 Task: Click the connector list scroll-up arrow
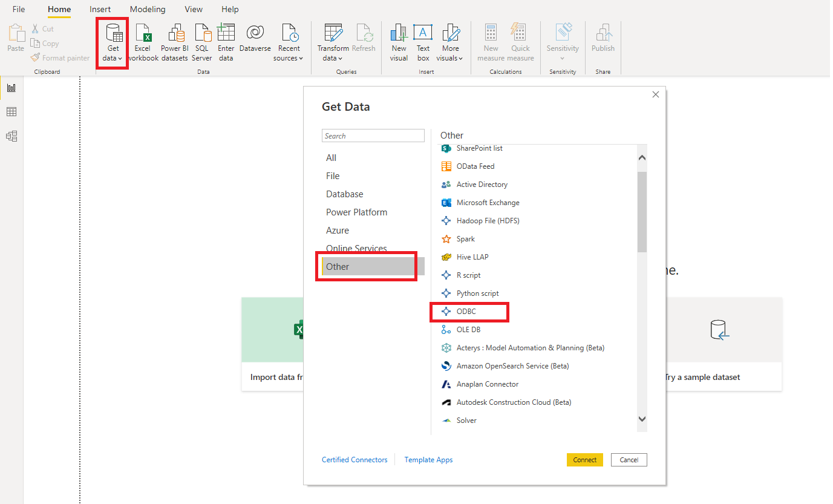pyautogui.click(x=642, y=157)
